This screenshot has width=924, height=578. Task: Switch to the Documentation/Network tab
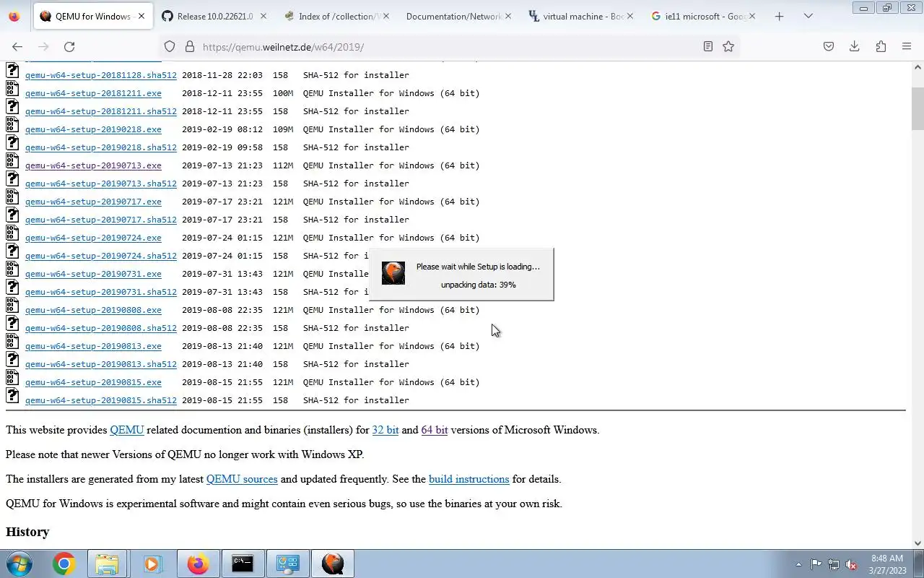459,16
